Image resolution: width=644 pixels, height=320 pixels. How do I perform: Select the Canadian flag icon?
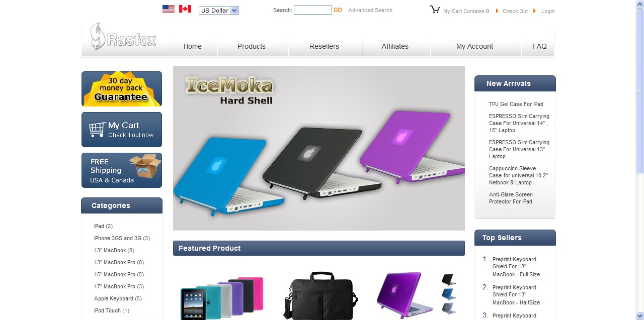pos(185,9)
